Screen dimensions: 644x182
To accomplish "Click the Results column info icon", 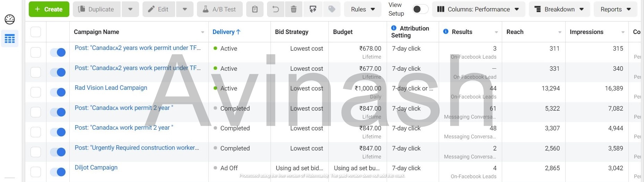I will click(446, 32).
